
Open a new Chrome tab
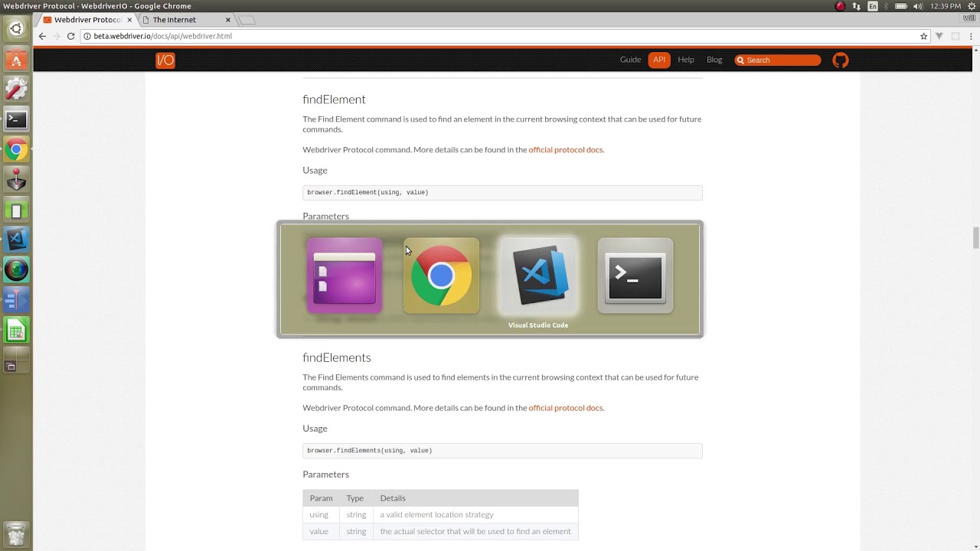pos(247,20)
